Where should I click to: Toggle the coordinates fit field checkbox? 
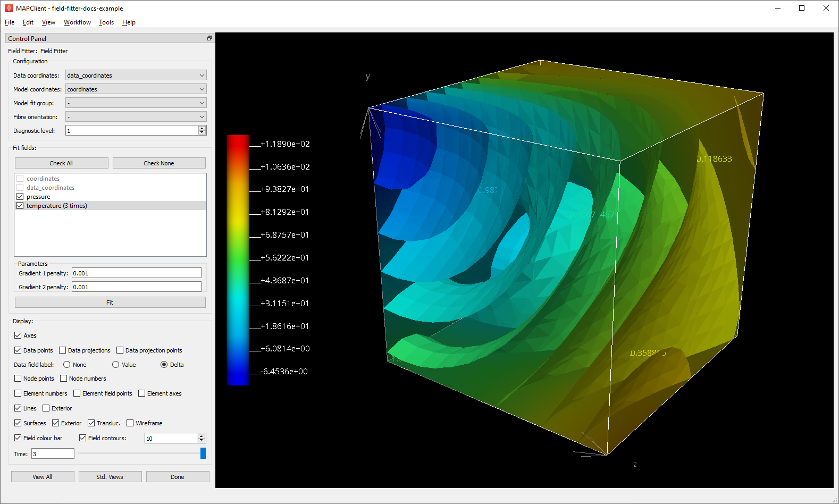pyautogui.click(x=20, y=179)
